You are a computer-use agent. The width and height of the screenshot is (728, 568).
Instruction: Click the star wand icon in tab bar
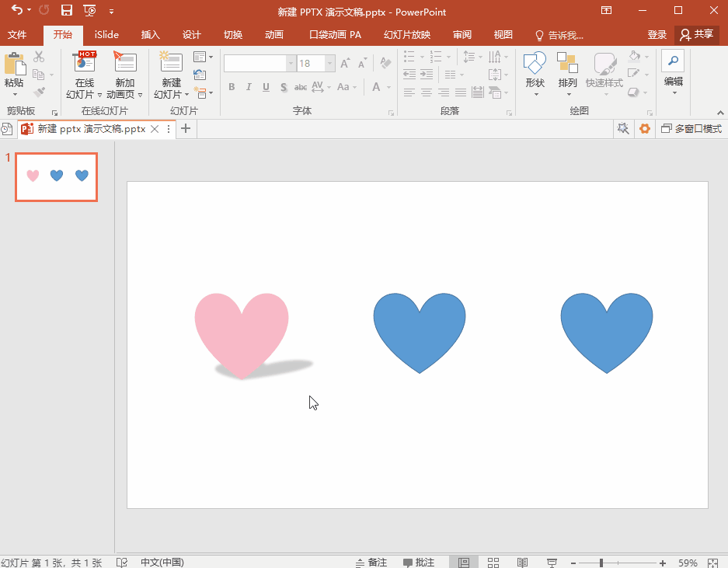tap(623, 129)
